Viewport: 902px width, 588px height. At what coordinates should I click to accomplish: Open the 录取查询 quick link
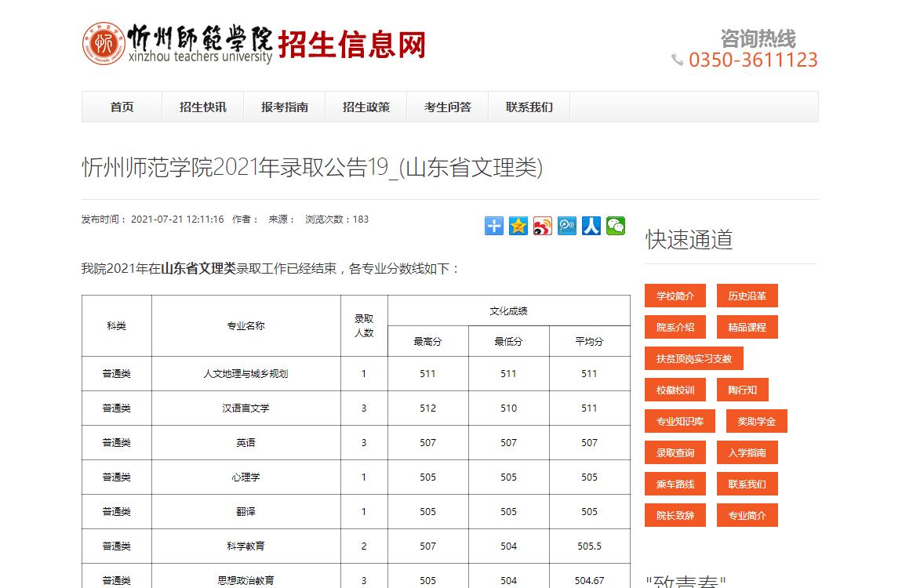pos(675,452)
